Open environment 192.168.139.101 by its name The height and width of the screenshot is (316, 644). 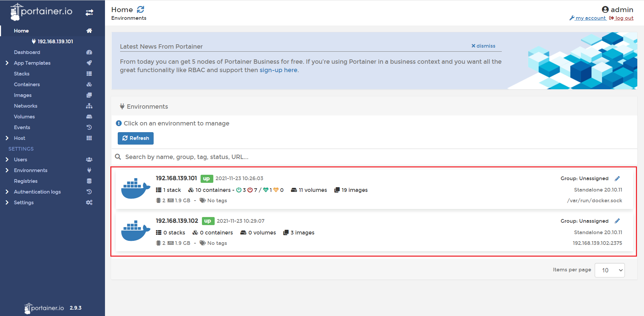[176, 178]
